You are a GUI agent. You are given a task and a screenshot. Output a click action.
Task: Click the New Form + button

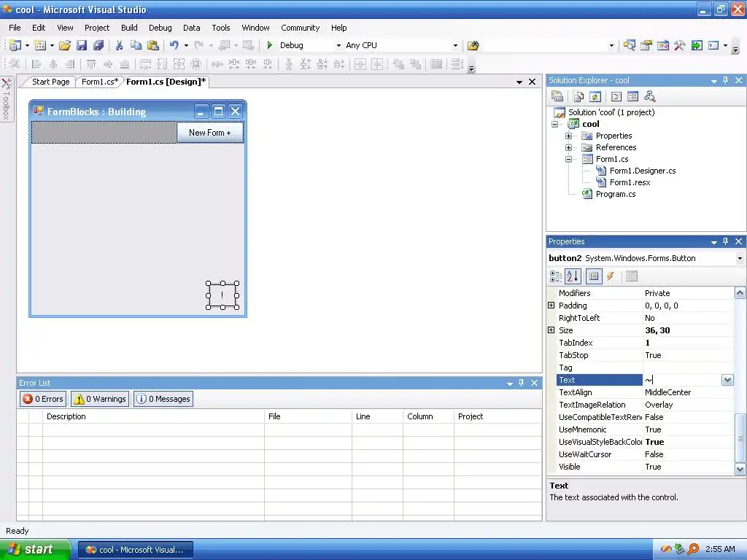coord(210,133)
